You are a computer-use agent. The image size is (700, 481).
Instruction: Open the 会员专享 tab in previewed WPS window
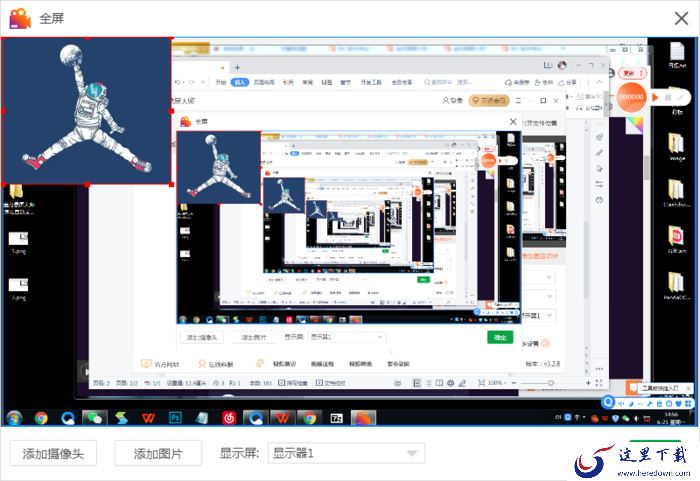(402, 82)
